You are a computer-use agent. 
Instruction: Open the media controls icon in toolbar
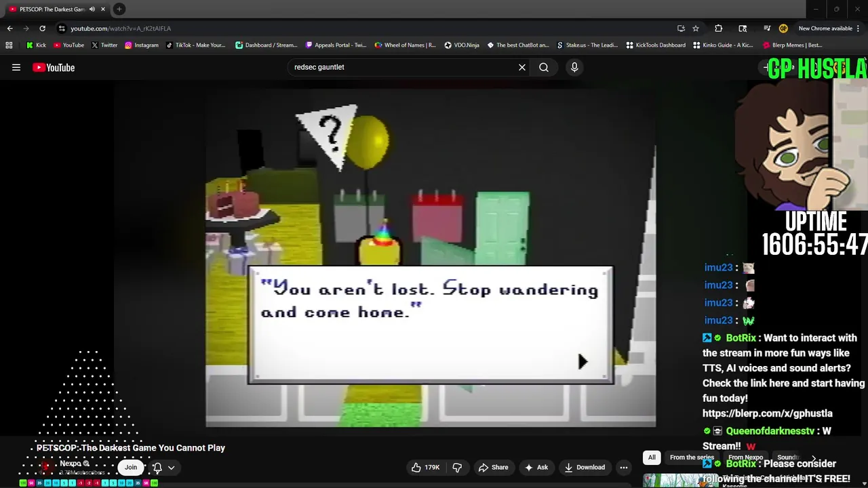pyautogui.click(x=767, y=28)
